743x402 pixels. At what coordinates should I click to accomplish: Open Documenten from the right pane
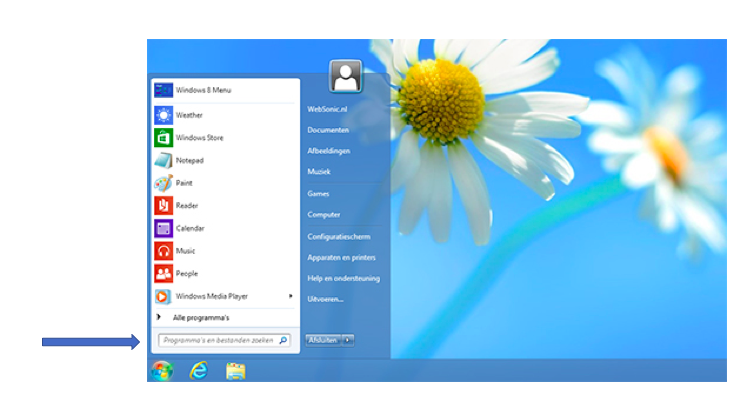click(x=328, y=130)
